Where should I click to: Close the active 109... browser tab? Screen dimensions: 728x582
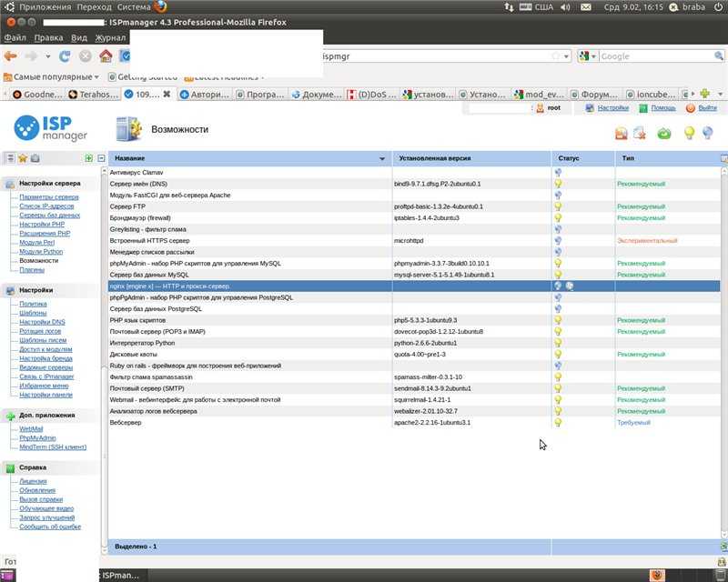click(167, 95)
